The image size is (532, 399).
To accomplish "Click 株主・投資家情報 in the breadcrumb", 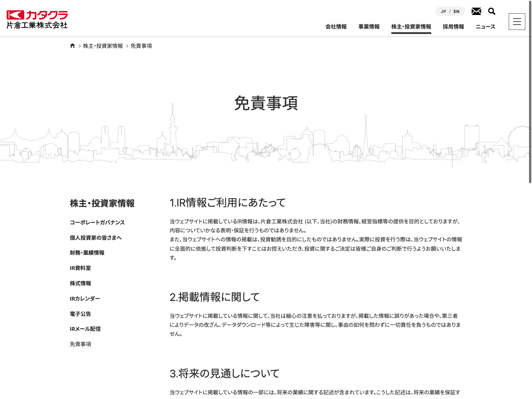I will tap(103, 46).
